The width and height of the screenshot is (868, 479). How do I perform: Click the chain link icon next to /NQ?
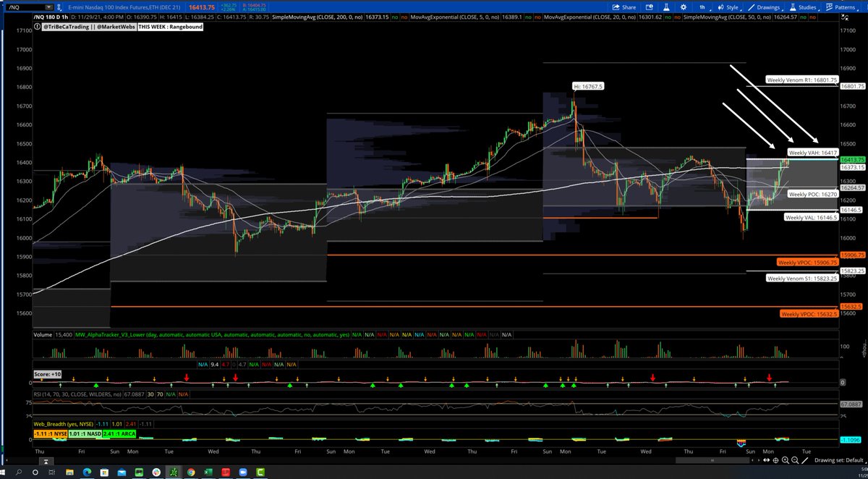[x=59, y=7]
